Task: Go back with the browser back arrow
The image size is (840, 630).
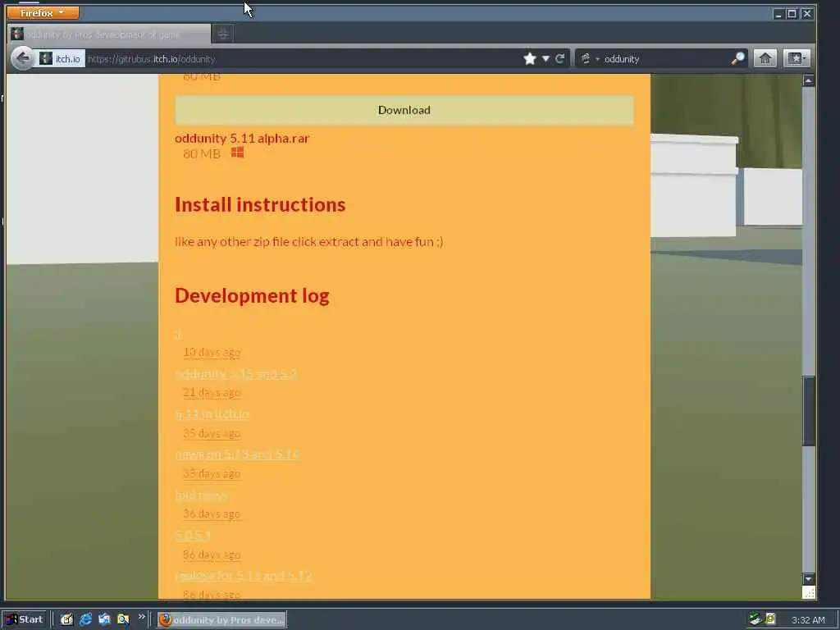Action: [22, 58]
